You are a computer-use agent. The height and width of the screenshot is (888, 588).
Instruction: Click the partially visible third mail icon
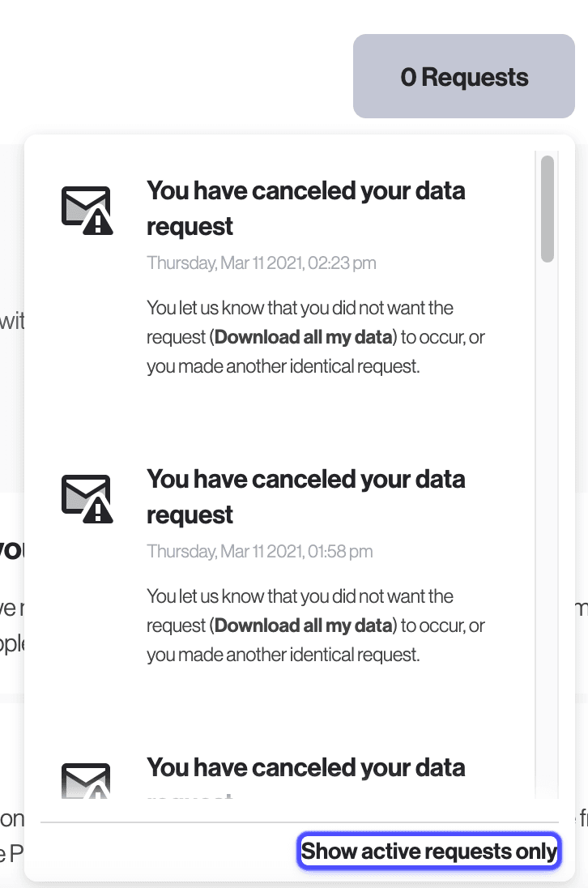click(87, 780)
